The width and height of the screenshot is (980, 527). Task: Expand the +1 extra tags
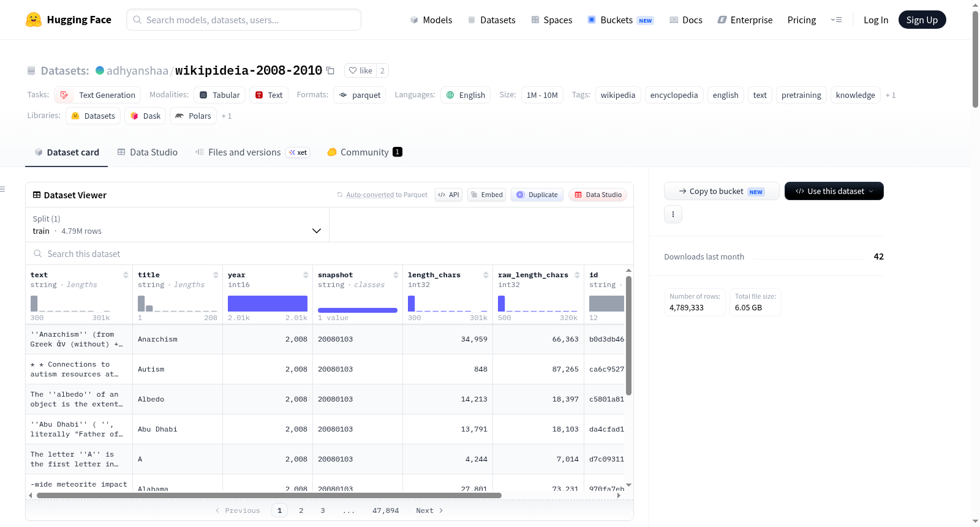point(891,95)
